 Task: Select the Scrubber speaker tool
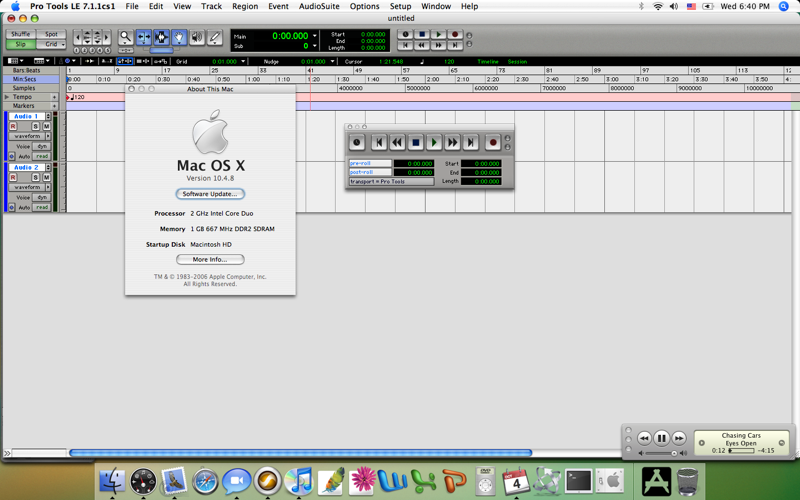click(197, 37)
